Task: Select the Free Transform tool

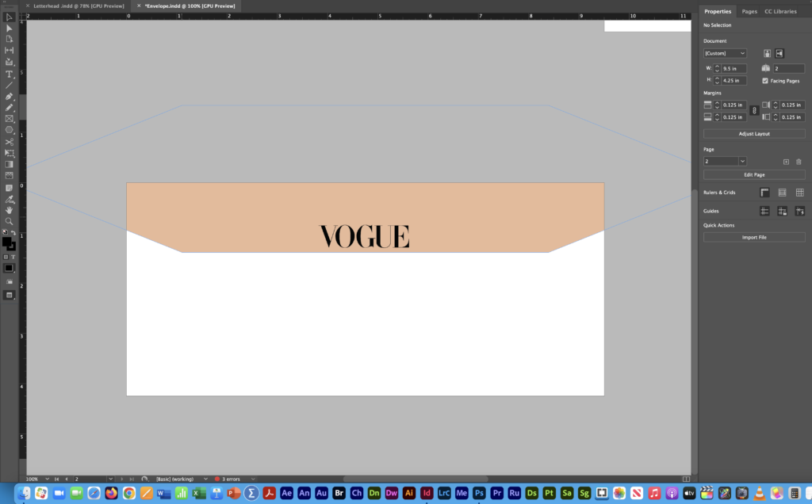Action: tap(9, 153)
